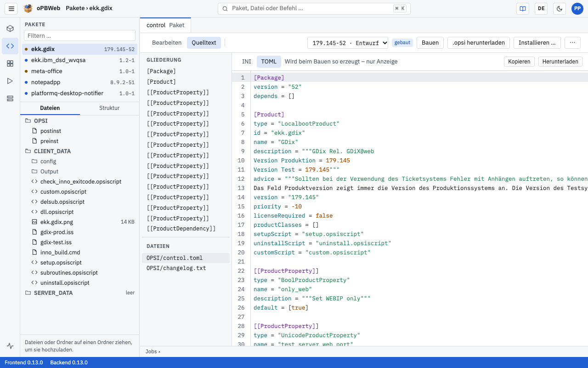Open the server sidebar icon
This screenshot has width=588, height=368.
point(10,98)
